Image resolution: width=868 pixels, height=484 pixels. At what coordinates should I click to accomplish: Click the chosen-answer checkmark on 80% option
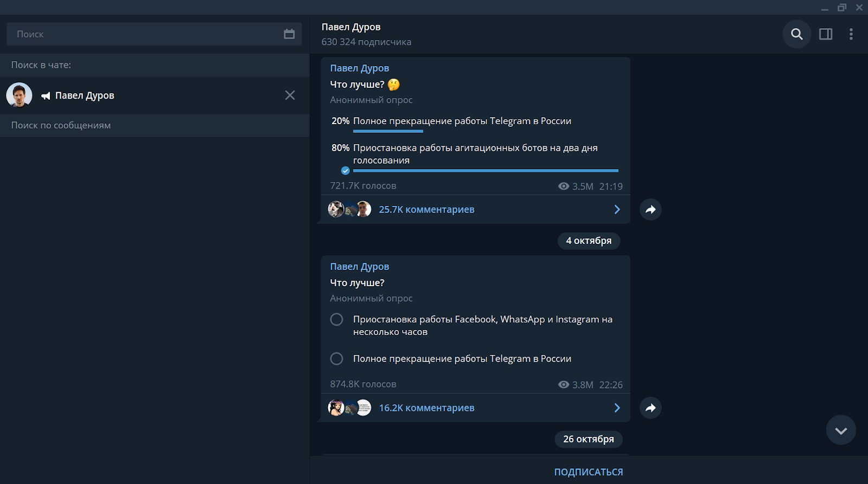point(346,171)
